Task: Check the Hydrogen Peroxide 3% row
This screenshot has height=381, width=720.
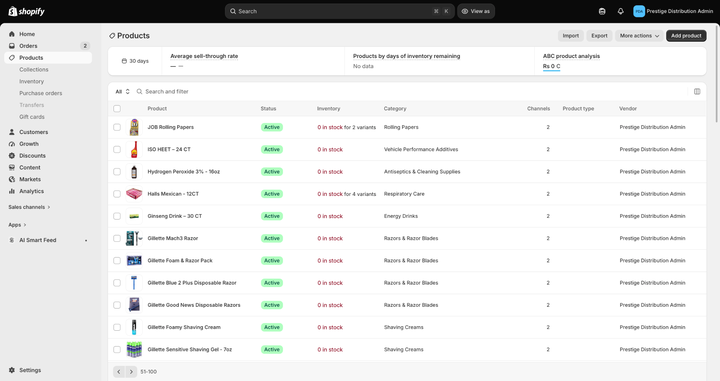Action: [117, 172]
